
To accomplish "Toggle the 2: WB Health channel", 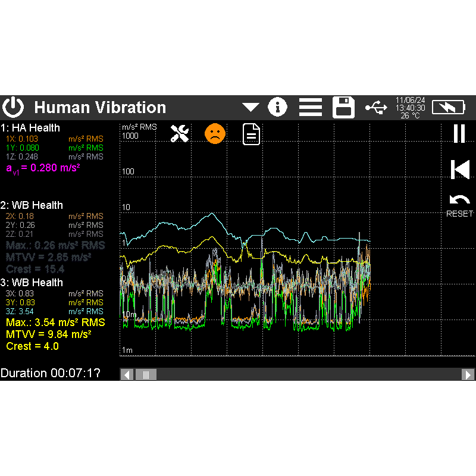I will coord(32,205).
